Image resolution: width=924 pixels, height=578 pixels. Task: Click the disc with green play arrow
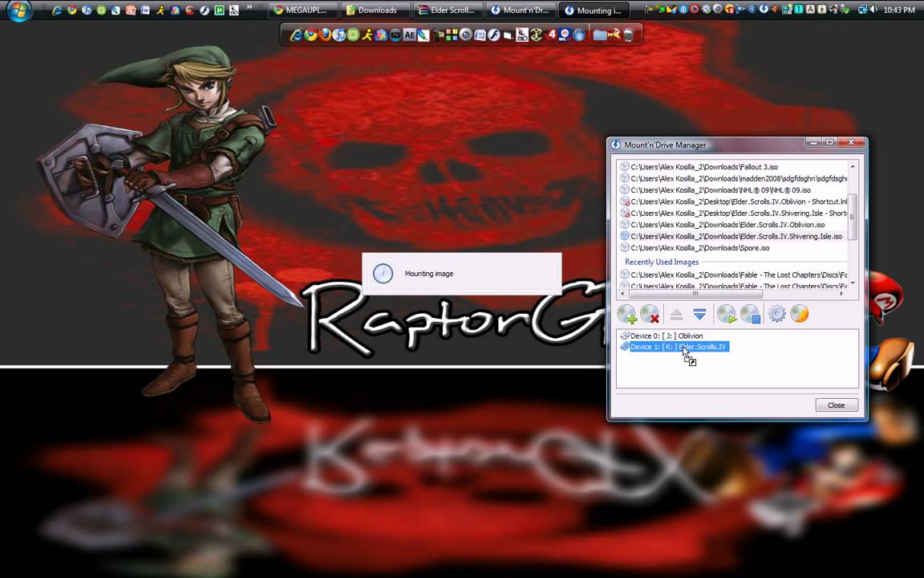click(x=727, y=315)
